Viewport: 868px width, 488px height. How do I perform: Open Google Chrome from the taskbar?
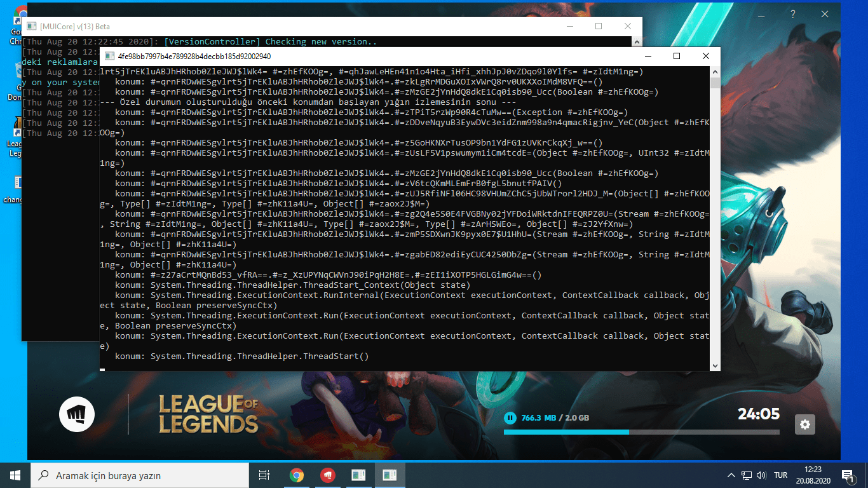(x=296, y=475)
